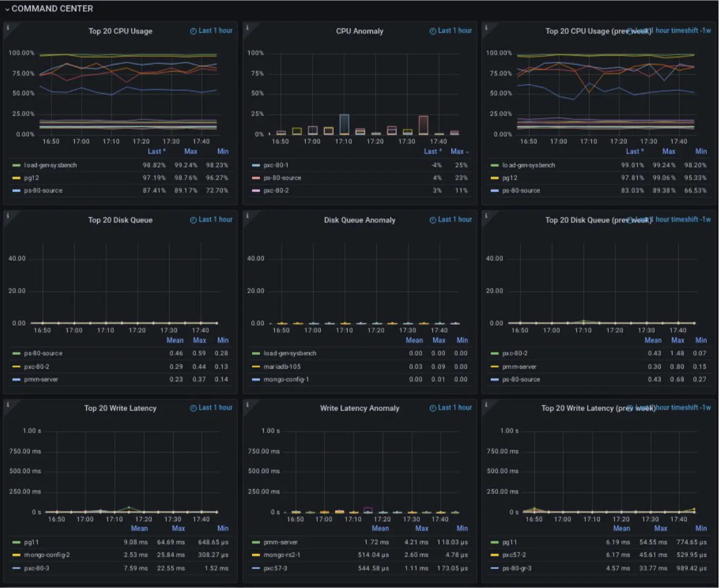Open info icon on CPU Anomaly panel
The width and height of the screenshot is (719, 588).
click(x=247, y=27)
